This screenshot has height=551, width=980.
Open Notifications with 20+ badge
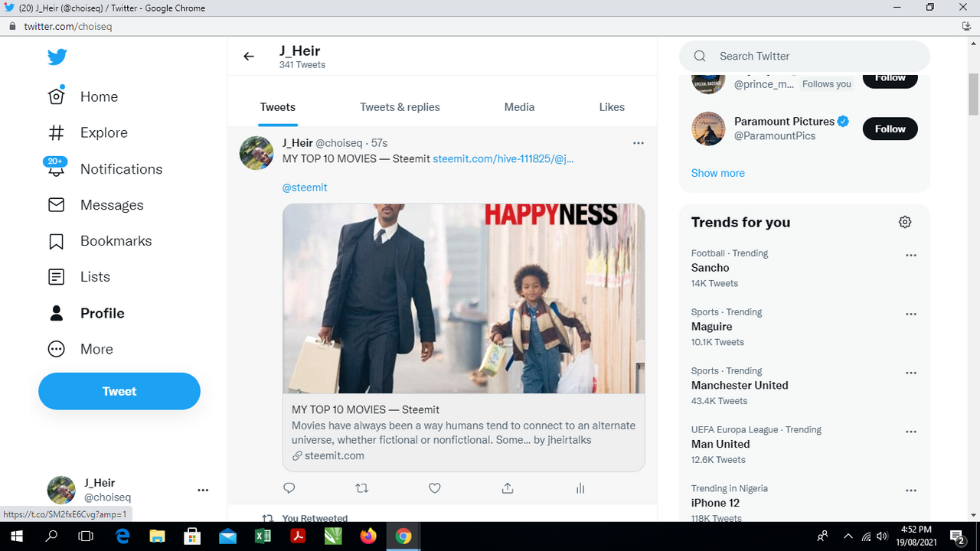pyautogui.click(x=105, y=168)
